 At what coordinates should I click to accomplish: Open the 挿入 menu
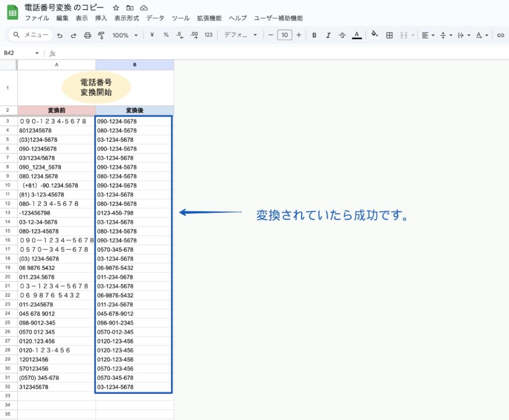click(x=101, y=18)
